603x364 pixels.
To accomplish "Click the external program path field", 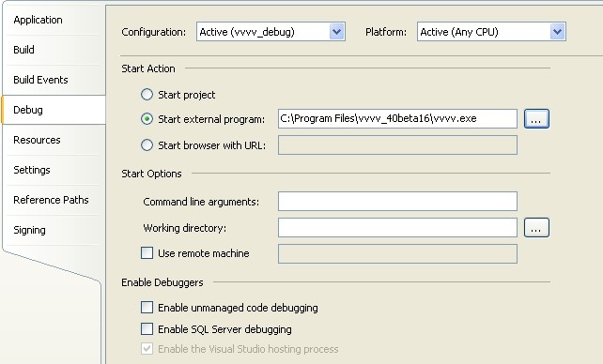I will coord(397,118).
